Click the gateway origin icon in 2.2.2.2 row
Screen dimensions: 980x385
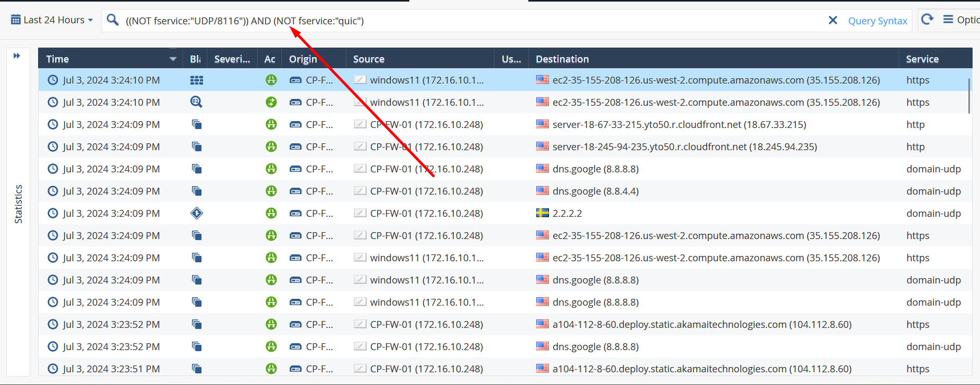(296, 214)
